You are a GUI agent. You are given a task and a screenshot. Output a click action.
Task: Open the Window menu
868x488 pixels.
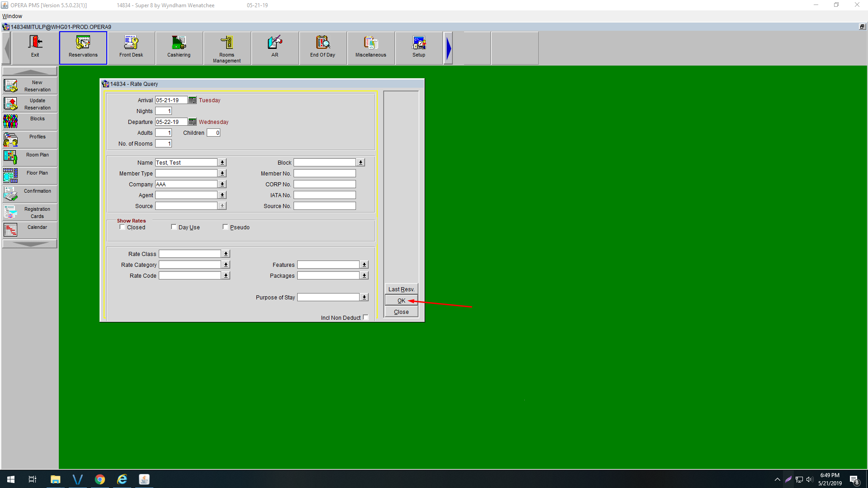tap(12, 16)
